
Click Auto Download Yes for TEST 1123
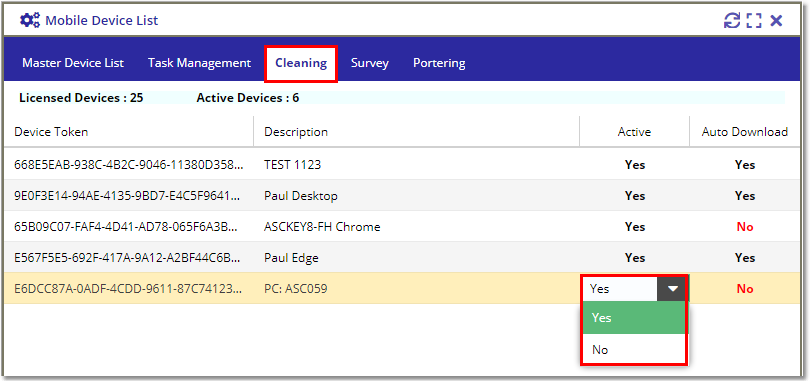(745, 165)
